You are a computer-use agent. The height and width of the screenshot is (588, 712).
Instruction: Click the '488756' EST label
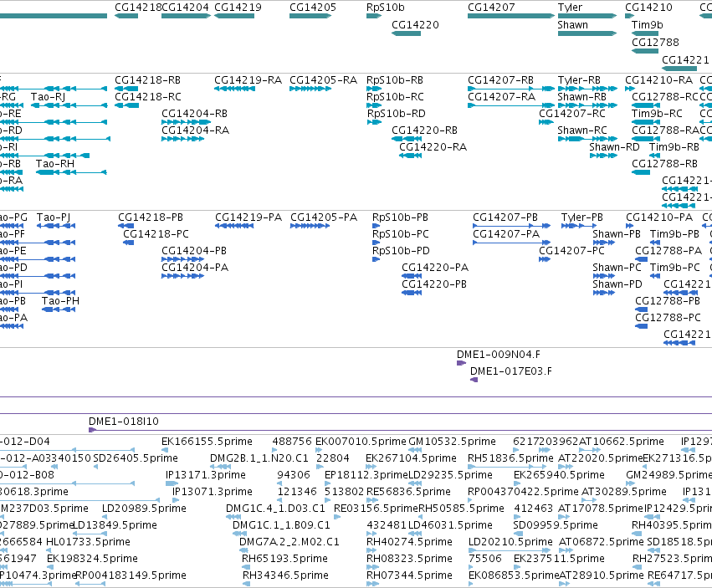(x=292, y=442)
